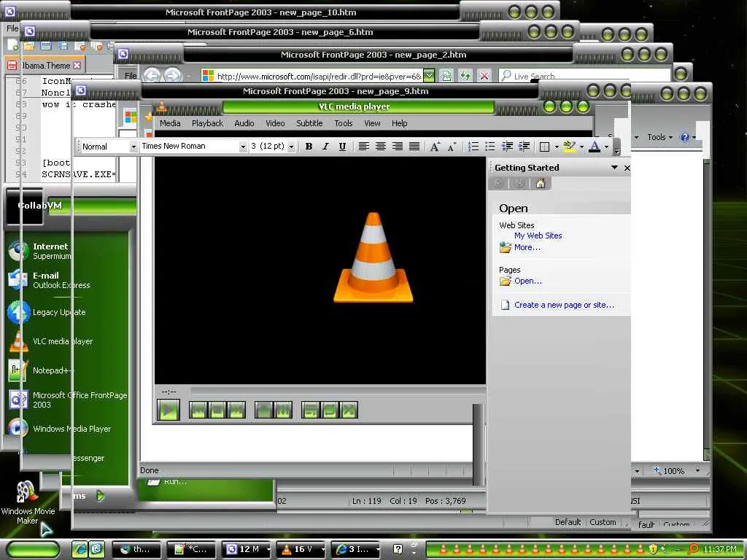The image size is (747, 560).
Task: Open VLC Help menu
Action: point(399,123)
